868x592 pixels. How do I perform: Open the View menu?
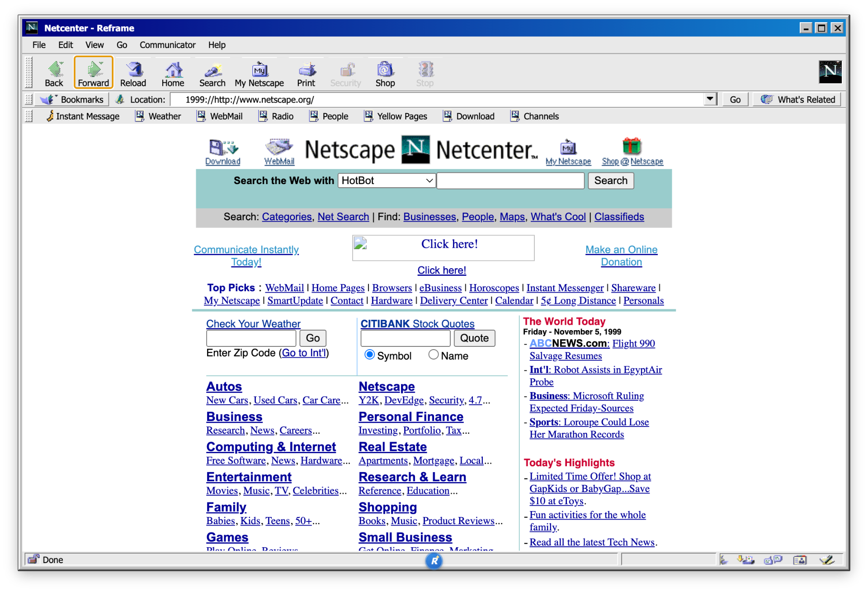(x=94, y=45)
